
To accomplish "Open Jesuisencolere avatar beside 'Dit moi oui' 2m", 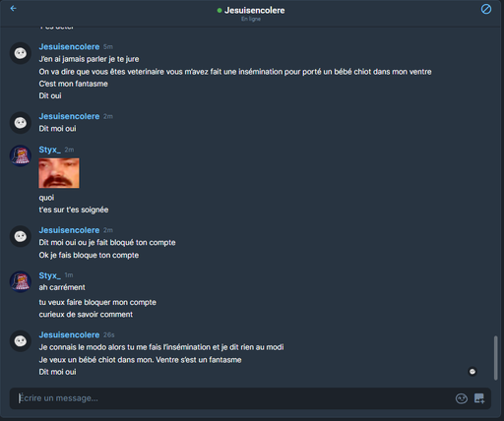I will pos(21,123).
